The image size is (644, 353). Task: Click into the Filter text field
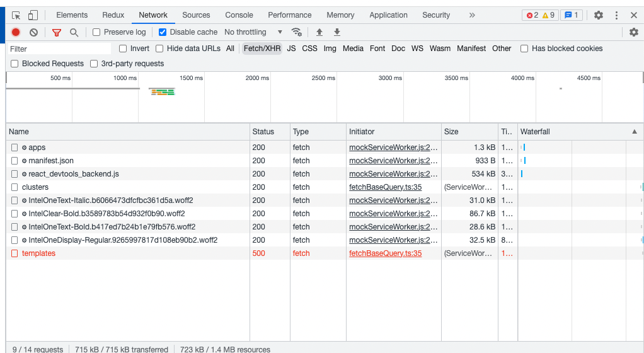click(x=60, y=49)
